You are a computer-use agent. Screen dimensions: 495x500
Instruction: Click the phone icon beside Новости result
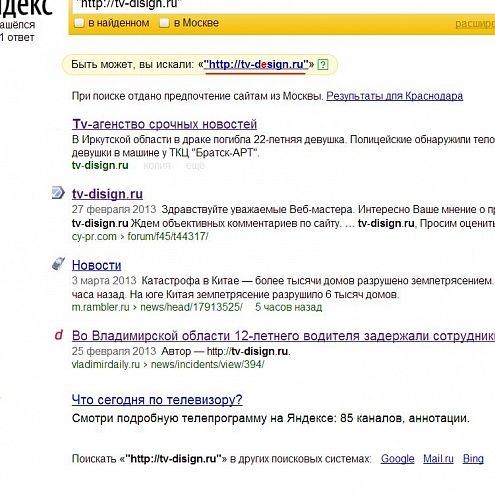(58, 264)
